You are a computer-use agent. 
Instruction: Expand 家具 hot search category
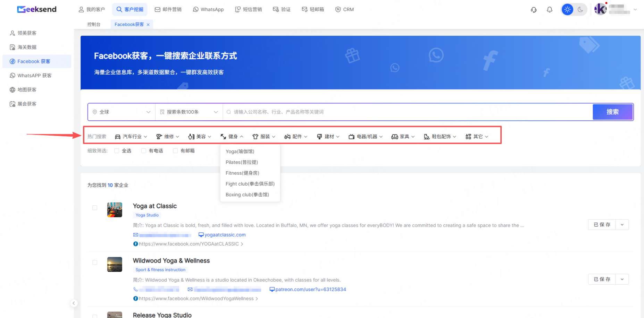403,137
